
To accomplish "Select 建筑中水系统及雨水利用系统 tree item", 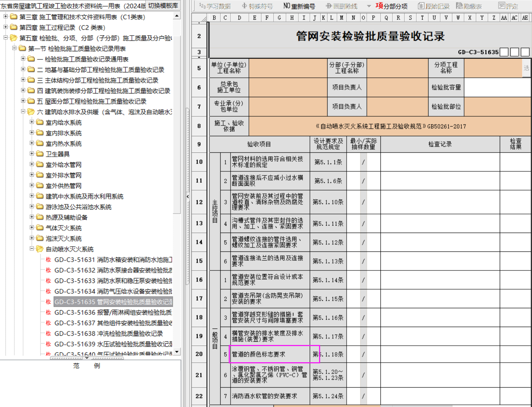I will (x=84, y=196).
